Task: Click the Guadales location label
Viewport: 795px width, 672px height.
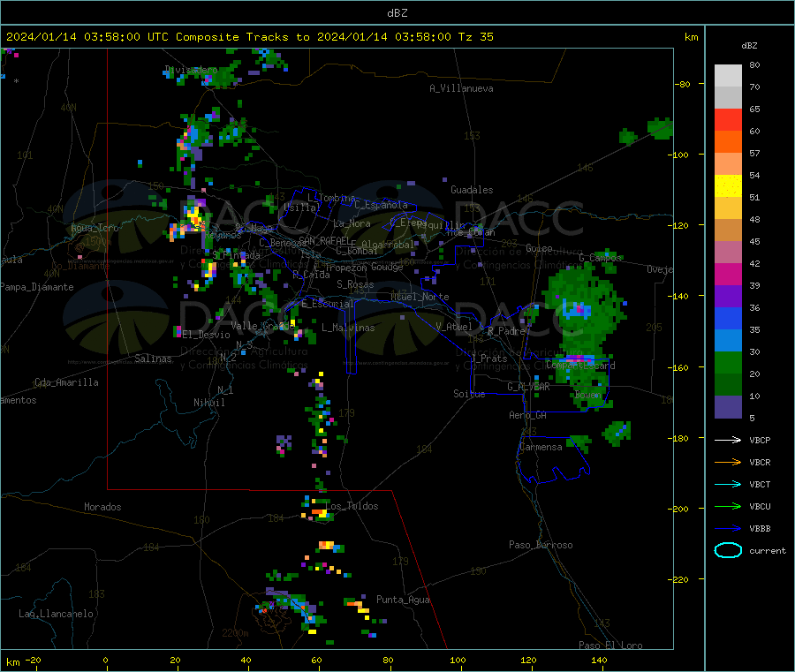Action: point(472,190)
